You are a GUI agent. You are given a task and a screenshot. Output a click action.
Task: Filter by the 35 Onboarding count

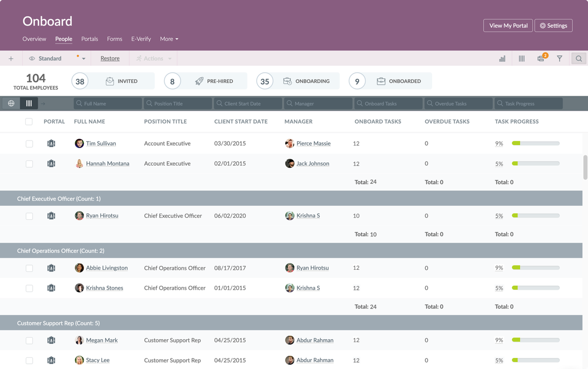coord(265,81)
